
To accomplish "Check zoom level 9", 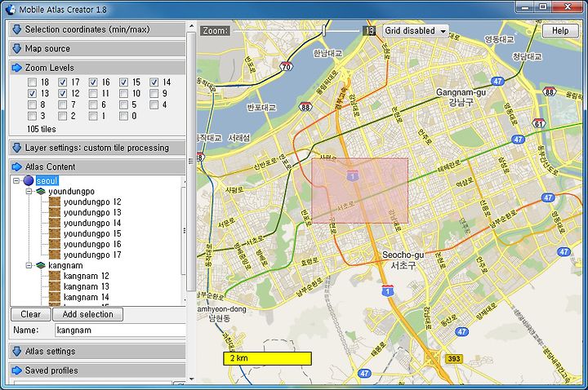I will [x=154, y=93].
